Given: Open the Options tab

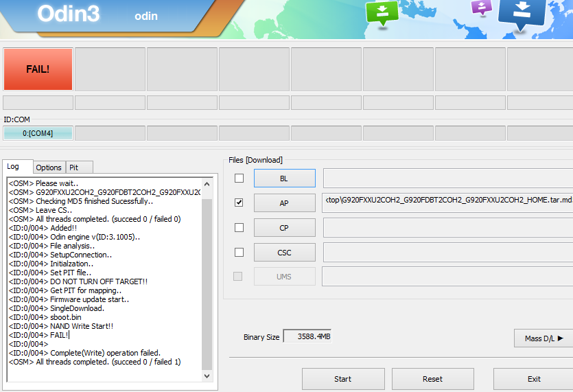Looking at the screenshot, I should tap(49, 168).
